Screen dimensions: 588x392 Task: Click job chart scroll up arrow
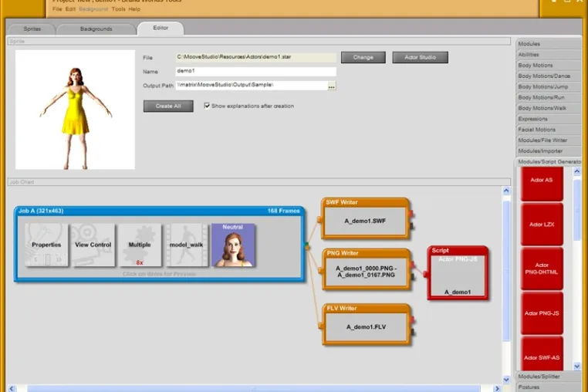pos(506,191)
